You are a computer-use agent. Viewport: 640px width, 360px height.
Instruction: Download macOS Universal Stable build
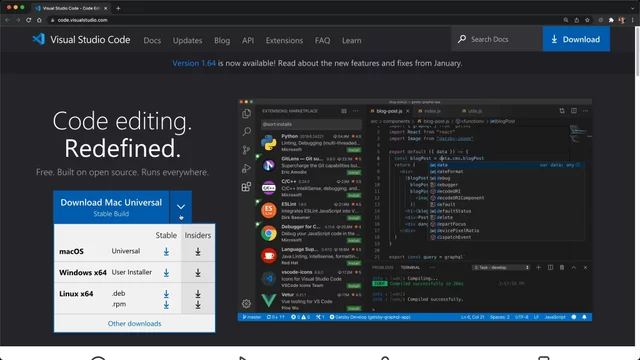tap(166, 252)
